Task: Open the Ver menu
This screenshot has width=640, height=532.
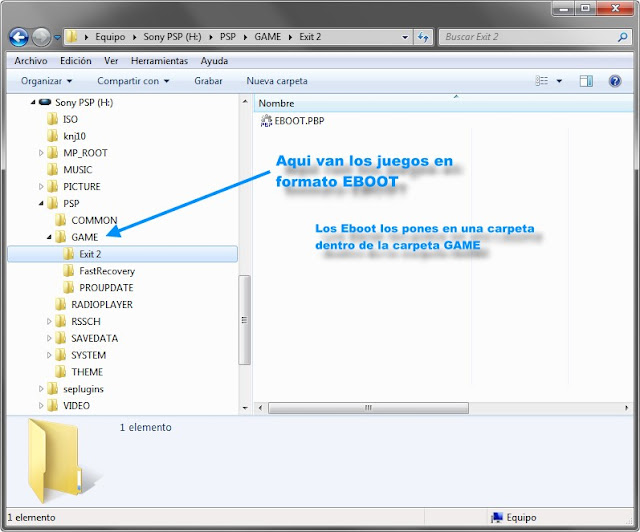Action: point(111,61)
